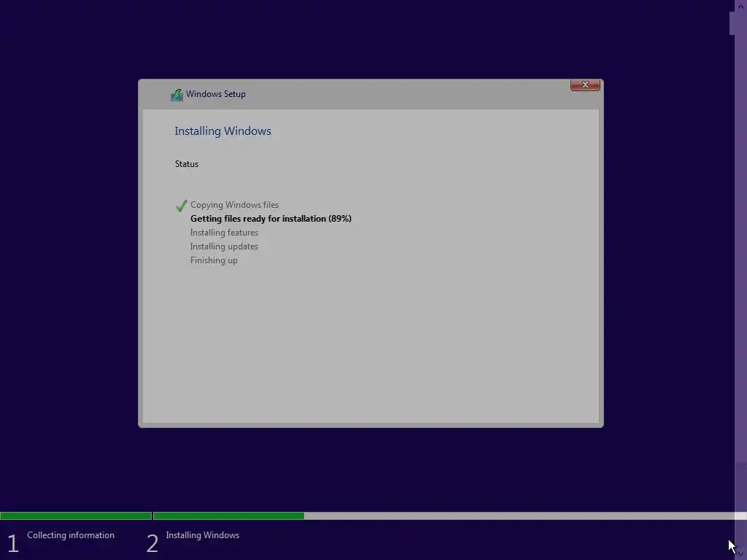Click the 'Installing features' step

tap(224, 233)
